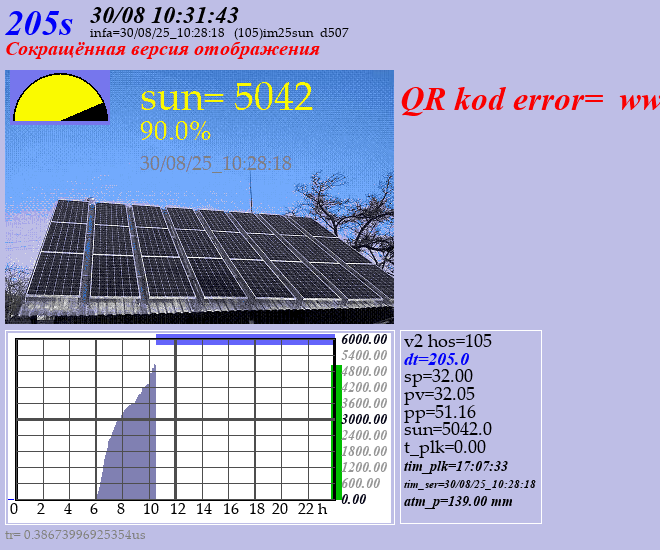
Task: Click the 'sun= 5042' overlay value
Action: tap(226, 97)
